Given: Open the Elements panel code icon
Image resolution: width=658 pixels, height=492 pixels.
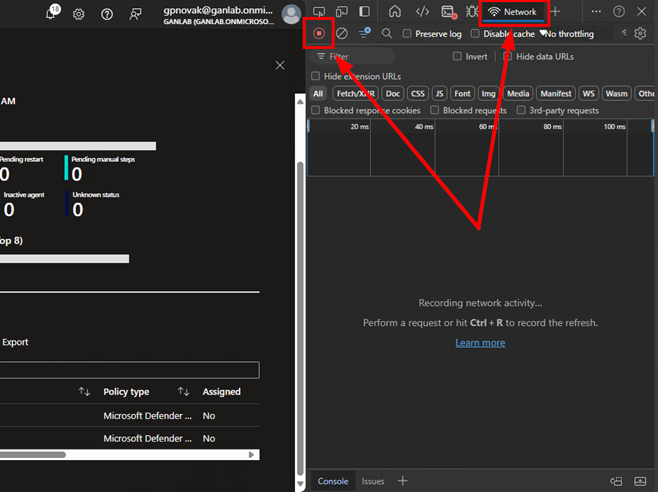Looking at the screenshot, I should click(x=422, y=12).
